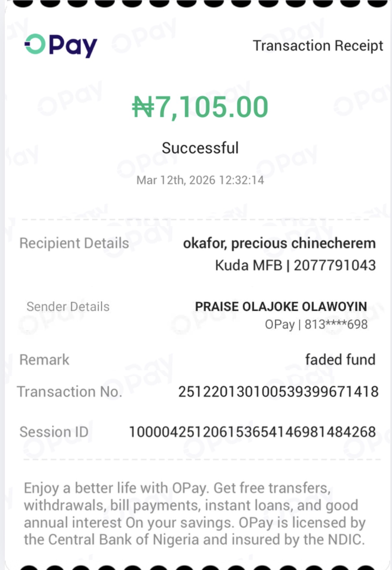Screen dimensions: 392x570
Task: Click the Session ID label
Action: 54,432
